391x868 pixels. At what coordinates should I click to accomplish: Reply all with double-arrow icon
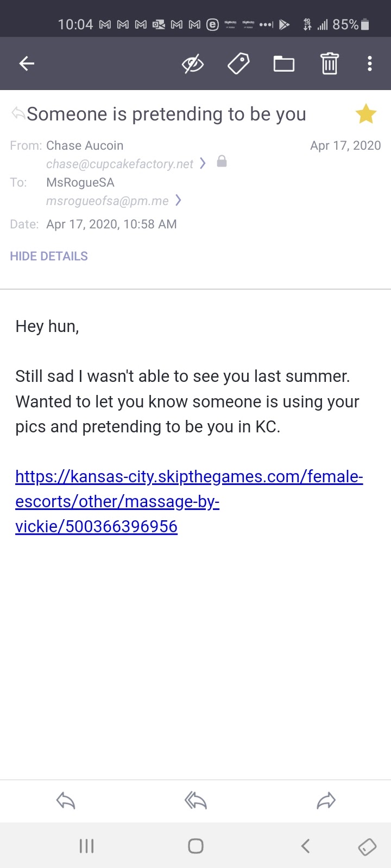(x=195, y=801)
